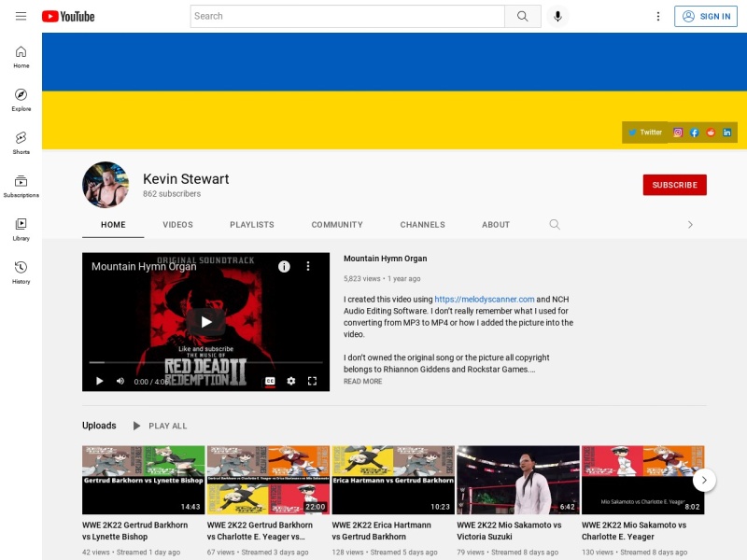Switch to the COMMUNITY tab
The width and height of the screenshot is (747, 560).
337,225
